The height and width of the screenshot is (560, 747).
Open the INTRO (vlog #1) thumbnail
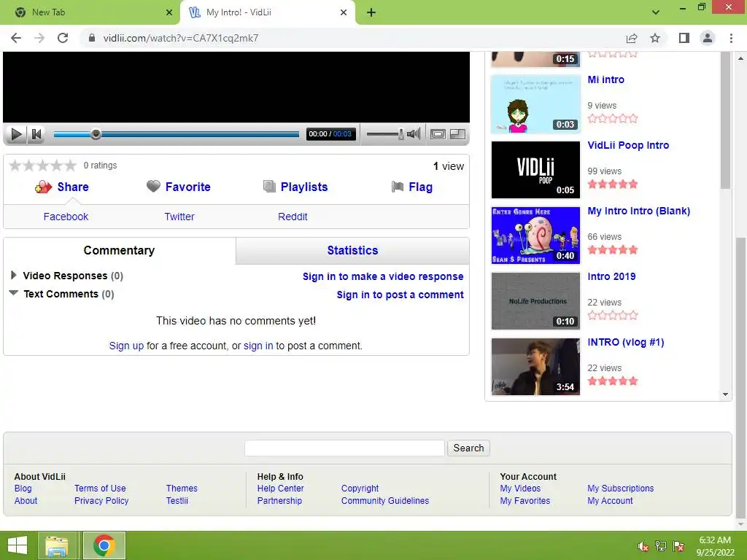(535, 367)
